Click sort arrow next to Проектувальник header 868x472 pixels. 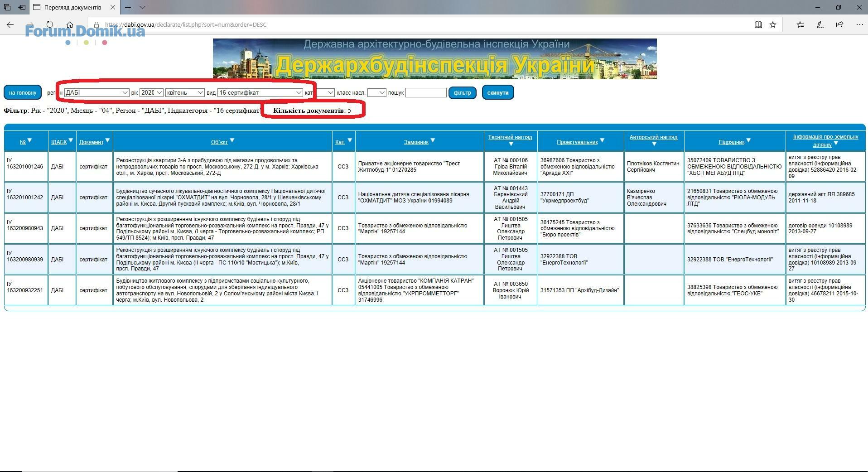pyautogui.click(x=602, y=140)
